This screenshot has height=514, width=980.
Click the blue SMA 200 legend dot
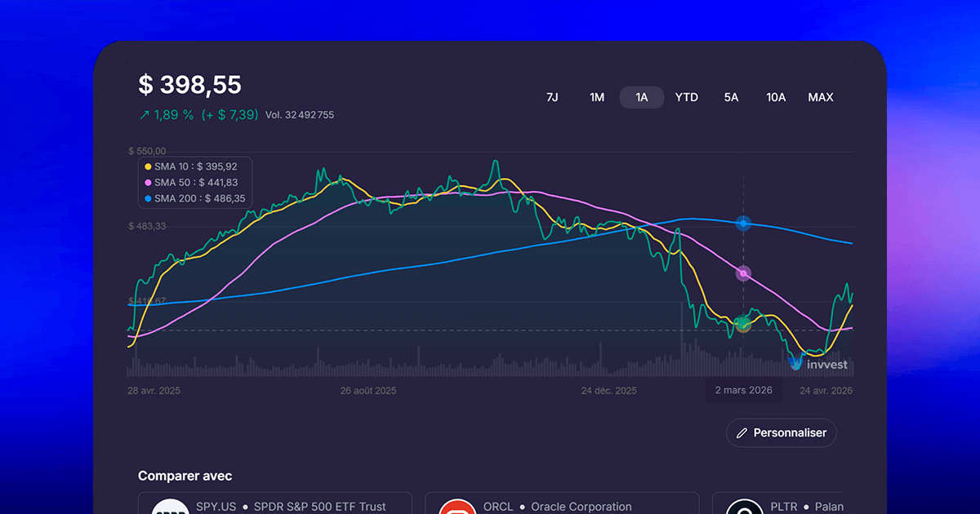coord(148,198)
